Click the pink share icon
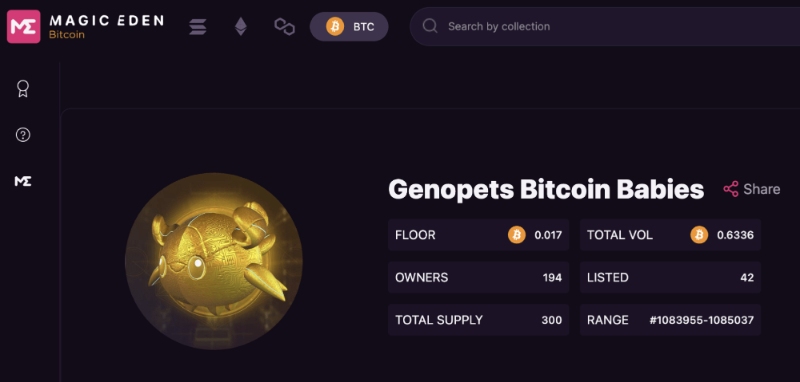The image size is (800, 382). pyautogui.click(x=731, y=189)
